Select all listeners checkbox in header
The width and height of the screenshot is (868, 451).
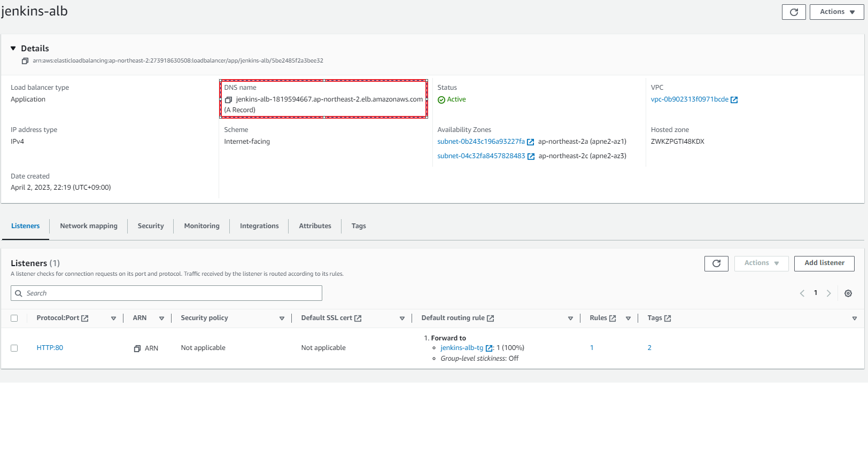(14, 318)
